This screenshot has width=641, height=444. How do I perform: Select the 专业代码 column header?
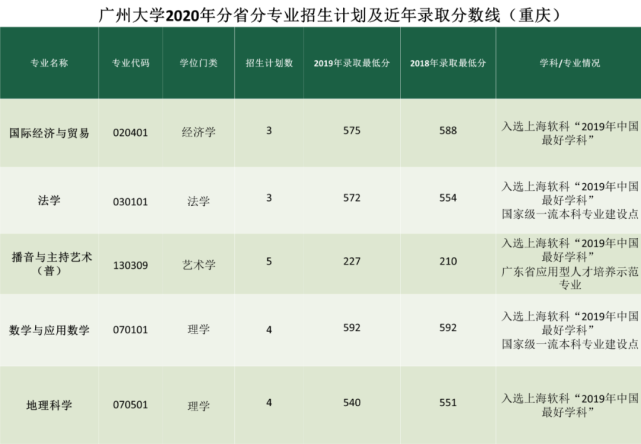point(130,63)
